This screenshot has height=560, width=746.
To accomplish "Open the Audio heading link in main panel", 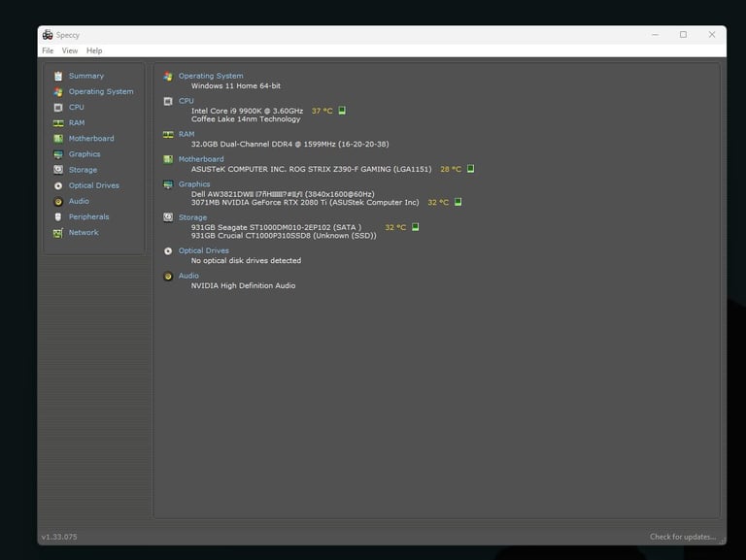I will pos(188,277).
